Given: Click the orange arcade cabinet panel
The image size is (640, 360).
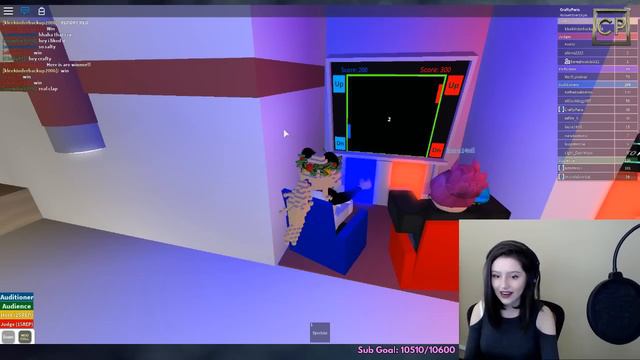Looking at the screenshot, I should (x=408, y=177).
